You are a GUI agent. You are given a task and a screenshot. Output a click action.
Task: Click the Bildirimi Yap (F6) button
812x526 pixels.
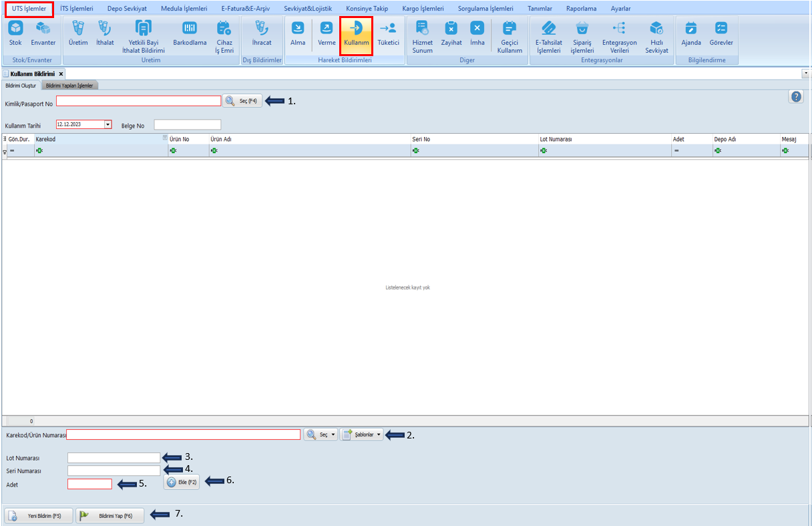pyautogui.click(x=110, y=516)
